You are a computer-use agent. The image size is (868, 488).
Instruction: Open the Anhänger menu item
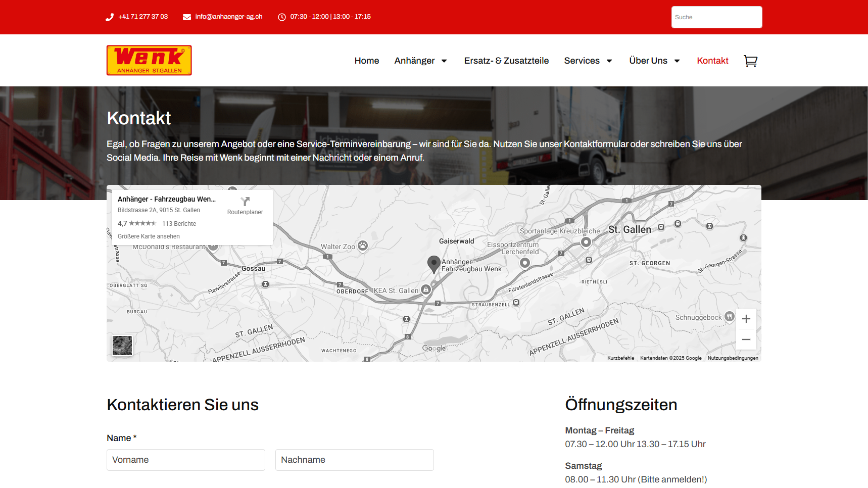414,61
